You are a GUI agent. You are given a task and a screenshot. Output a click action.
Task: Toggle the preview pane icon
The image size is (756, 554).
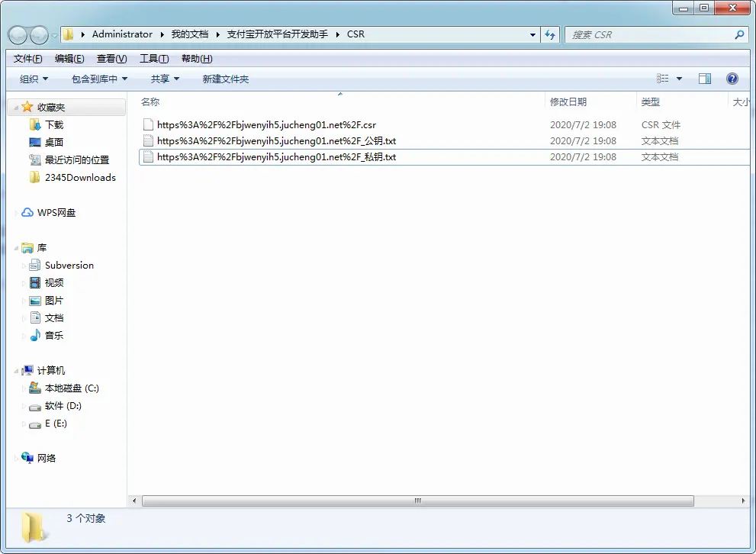(704, 79)
